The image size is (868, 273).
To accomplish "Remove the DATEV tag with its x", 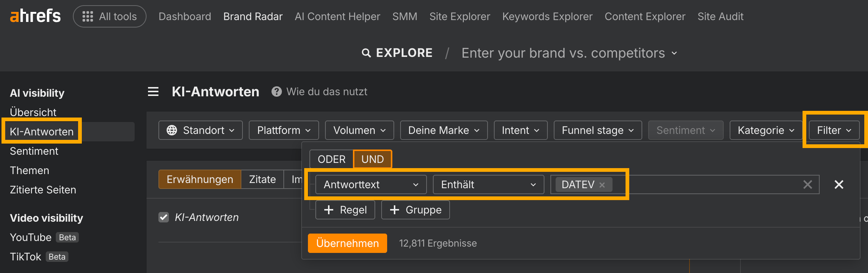I will [602, 185].
